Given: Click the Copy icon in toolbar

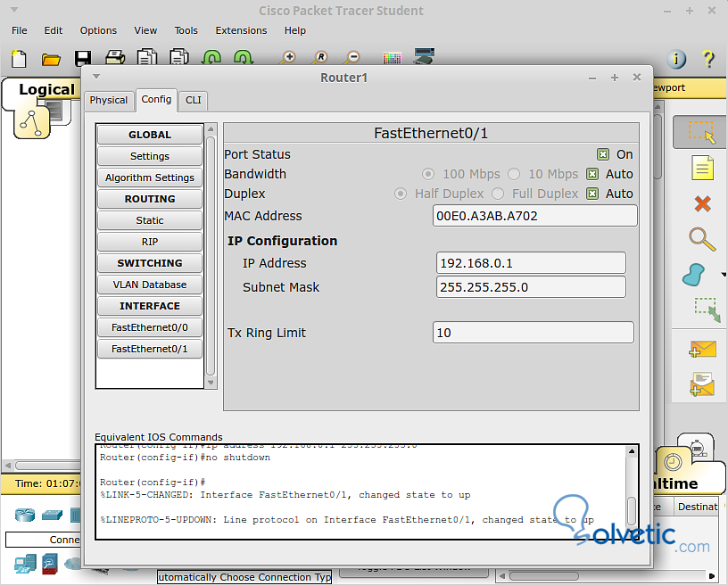Looking at the screenshot, I should (146, 57).
